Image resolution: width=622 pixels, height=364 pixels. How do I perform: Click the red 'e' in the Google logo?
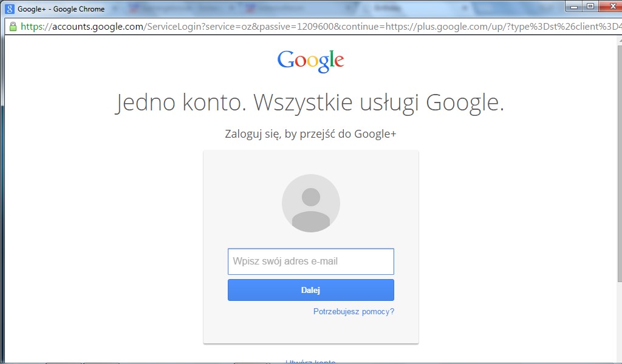tap(339, 61)
